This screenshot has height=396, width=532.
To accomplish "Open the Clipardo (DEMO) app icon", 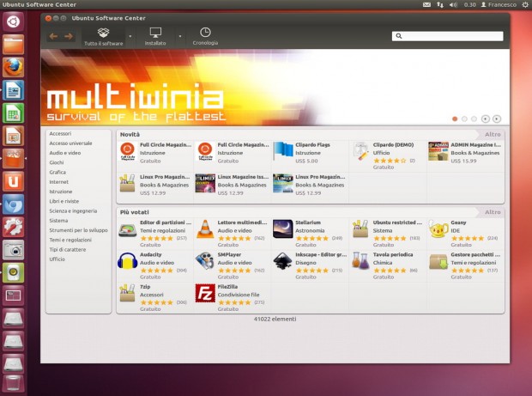I will tap(360, 151).
